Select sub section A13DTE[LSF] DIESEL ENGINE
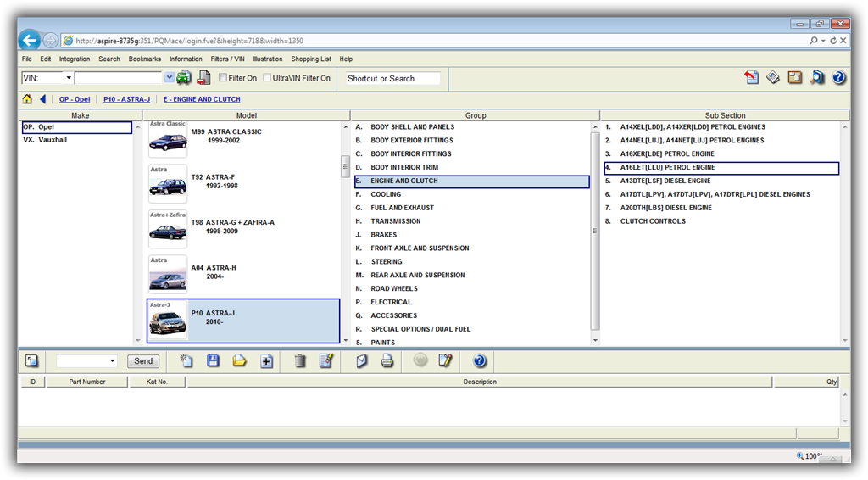The width and height of the screenshot is (868, 480). click(721, 181)
